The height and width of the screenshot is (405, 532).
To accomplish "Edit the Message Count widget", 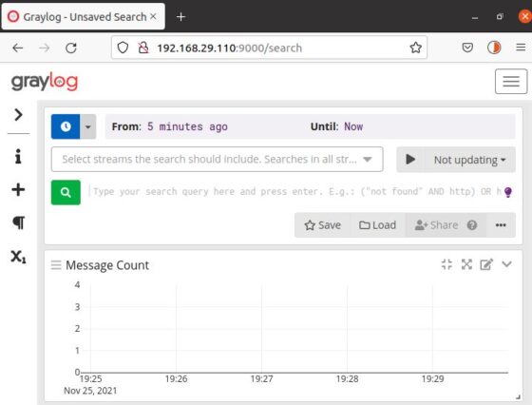I will 486,264.
